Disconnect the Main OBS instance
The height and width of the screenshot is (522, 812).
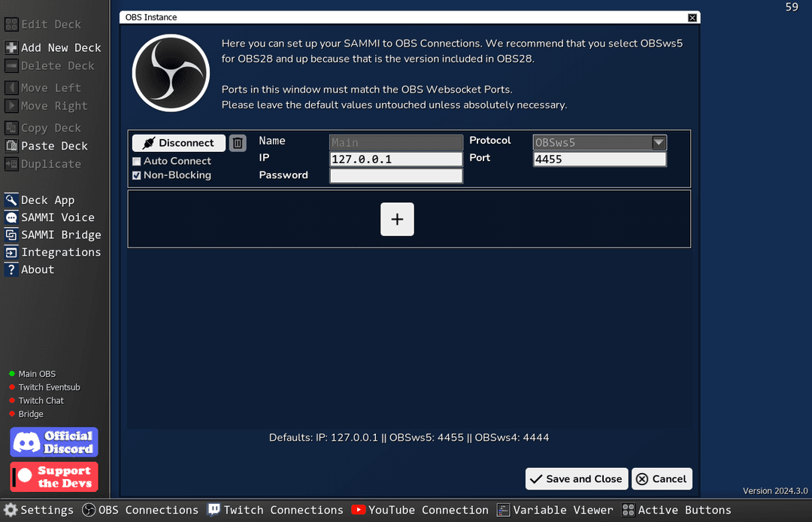(179, 143)
